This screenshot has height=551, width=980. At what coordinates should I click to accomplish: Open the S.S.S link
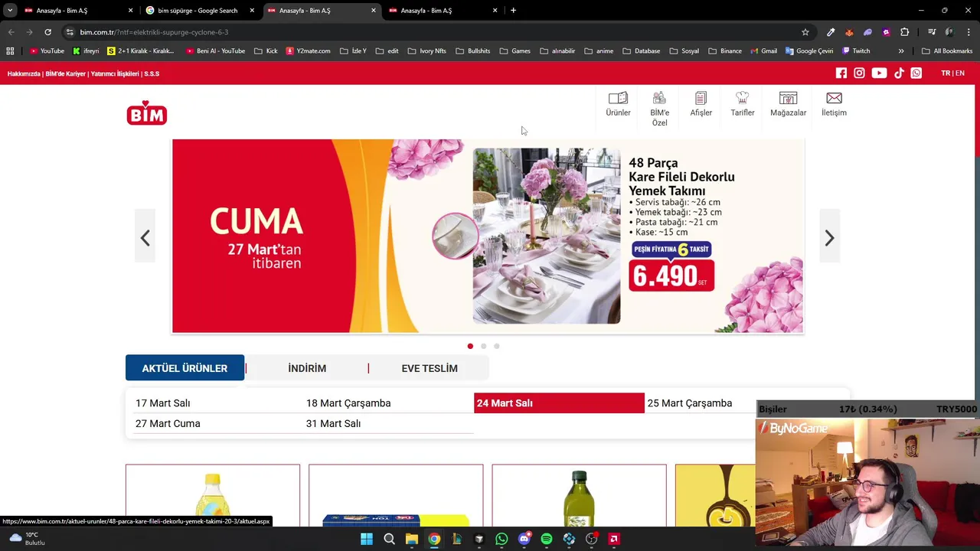(x=152, y=73)
